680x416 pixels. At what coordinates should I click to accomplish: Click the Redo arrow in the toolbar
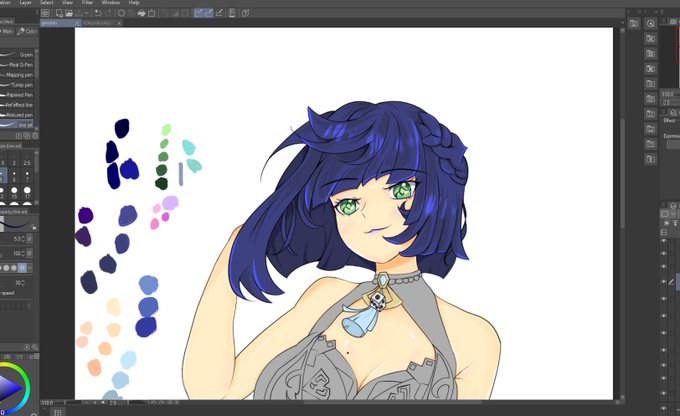[x=108, y=13]
